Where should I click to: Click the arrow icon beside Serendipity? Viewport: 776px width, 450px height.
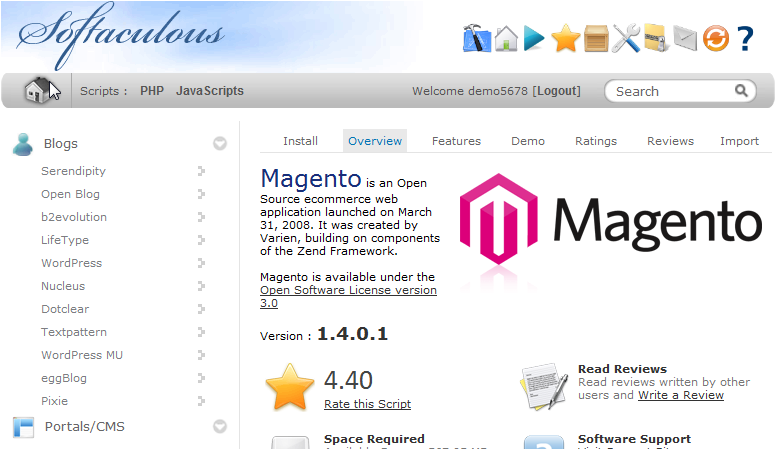click(201, 171)
